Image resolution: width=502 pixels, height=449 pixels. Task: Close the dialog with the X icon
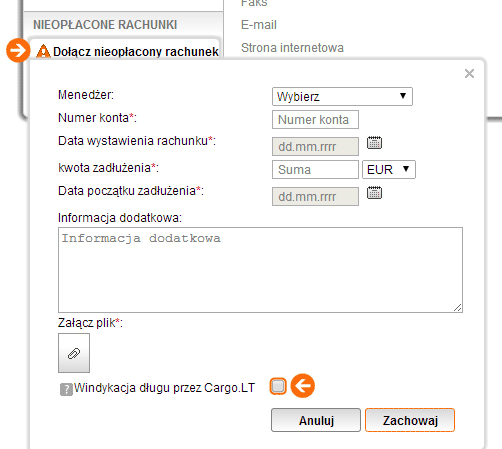tap(469, 74)
